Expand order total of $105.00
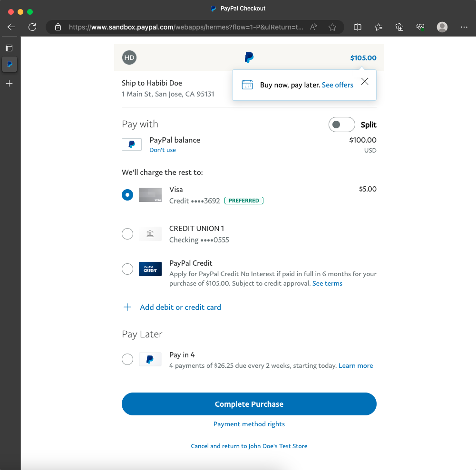This screenshot has height=470, width=476. tap(363, 58)
